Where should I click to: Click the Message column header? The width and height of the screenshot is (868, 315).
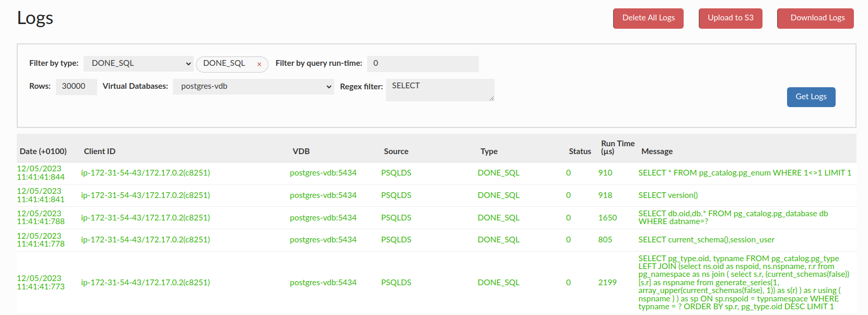coord(656,151)
